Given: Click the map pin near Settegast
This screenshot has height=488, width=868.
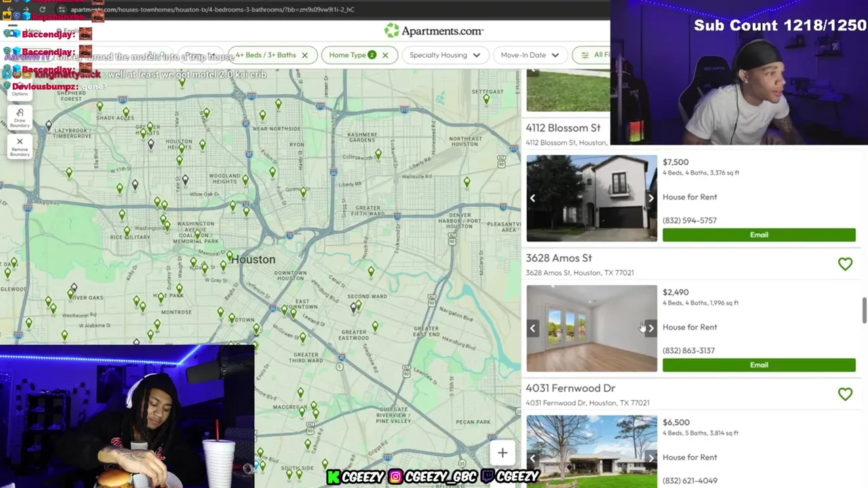Looking at the screenshot, I should pos(486,99).
